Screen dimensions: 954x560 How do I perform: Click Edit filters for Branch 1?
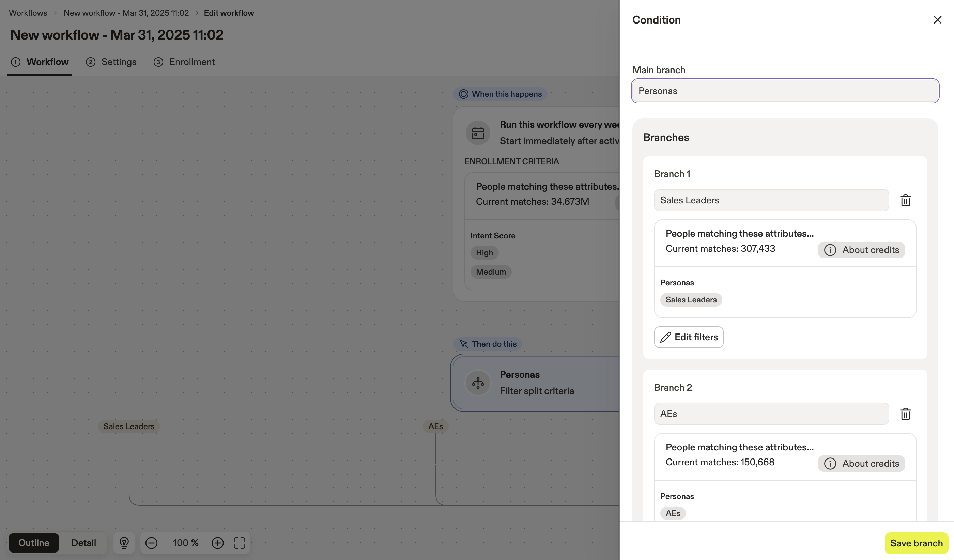pos(689,337)
